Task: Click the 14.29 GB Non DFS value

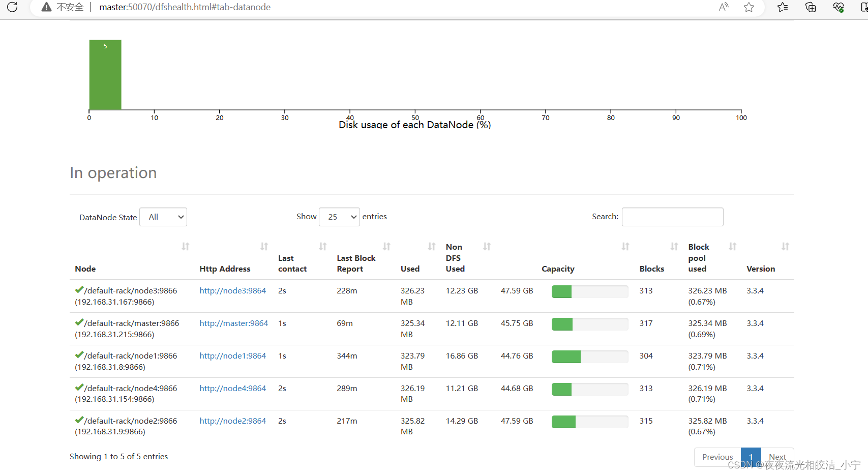Action: (x=462, y=421)
